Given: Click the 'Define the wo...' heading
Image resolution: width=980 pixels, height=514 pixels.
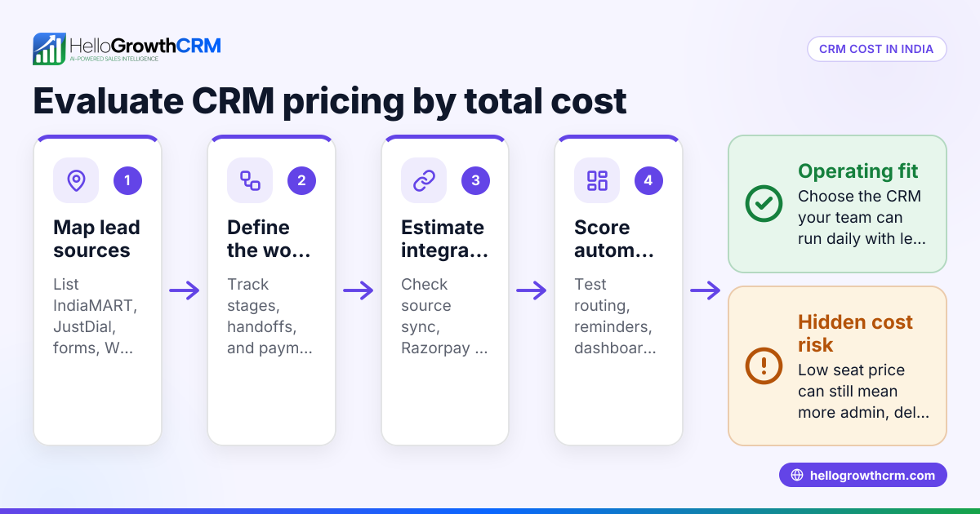Looking at the screenshot, I should tap(269, 239).
